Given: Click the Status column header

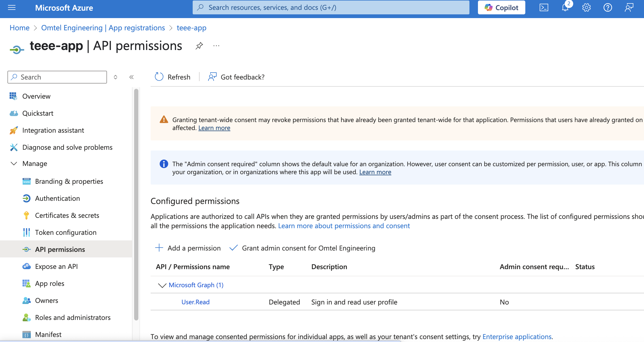Looking at the screenshot, I should (x=585, y=267).
